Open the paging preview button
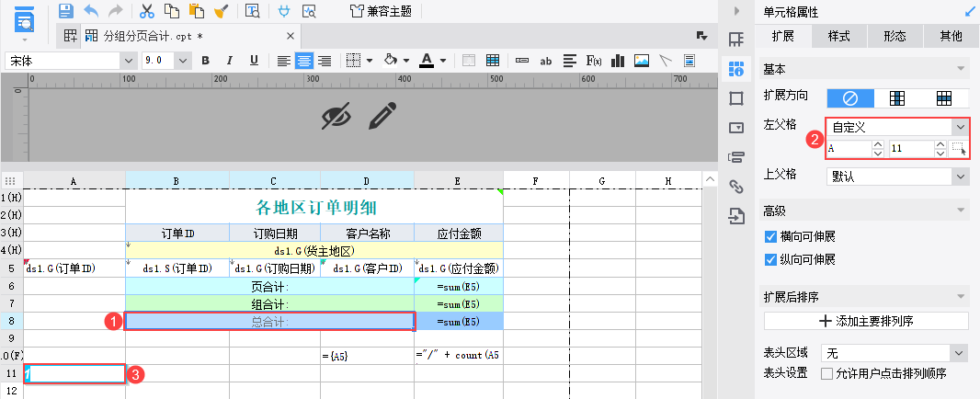The image size is (980, 399). point(25,18)
